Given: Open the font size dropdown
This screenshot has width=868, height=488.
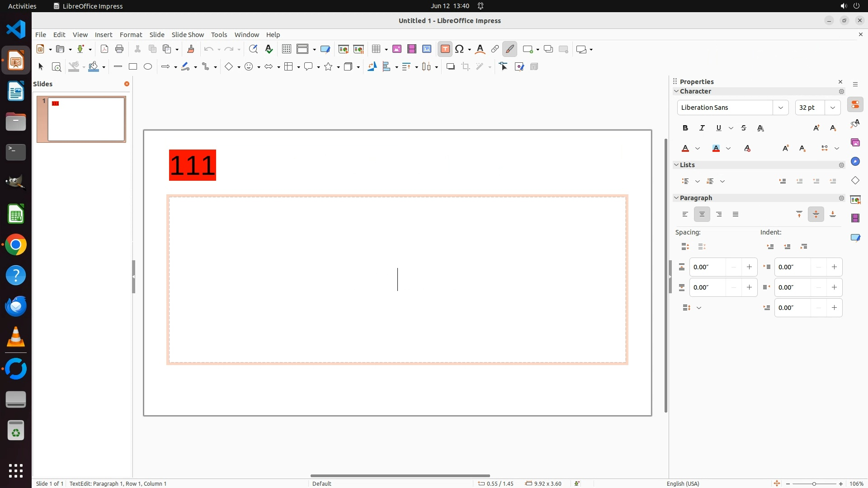Looking at the screenshot, I should pyautogui.click(x=832, y=108).
